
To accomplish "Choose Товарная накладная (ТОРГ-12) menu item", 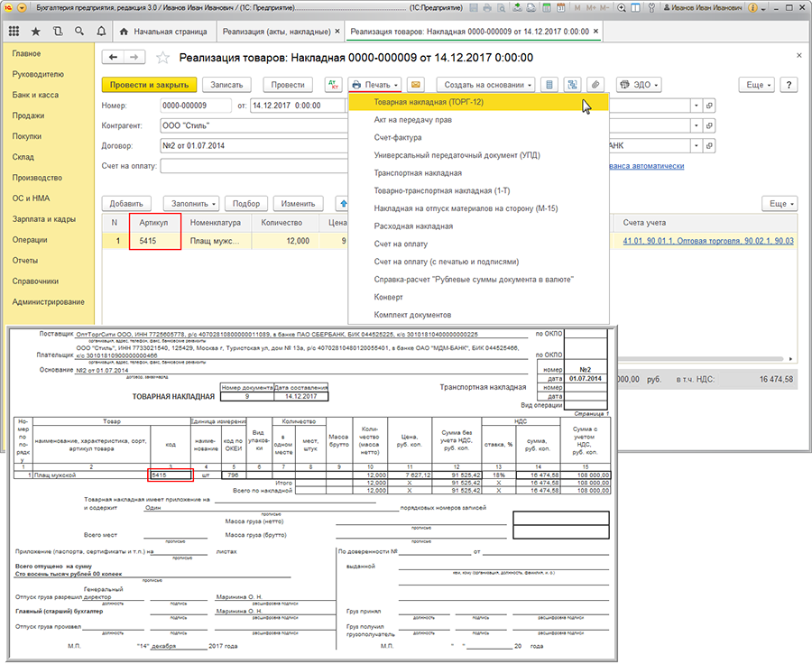I will click(429, 102).
